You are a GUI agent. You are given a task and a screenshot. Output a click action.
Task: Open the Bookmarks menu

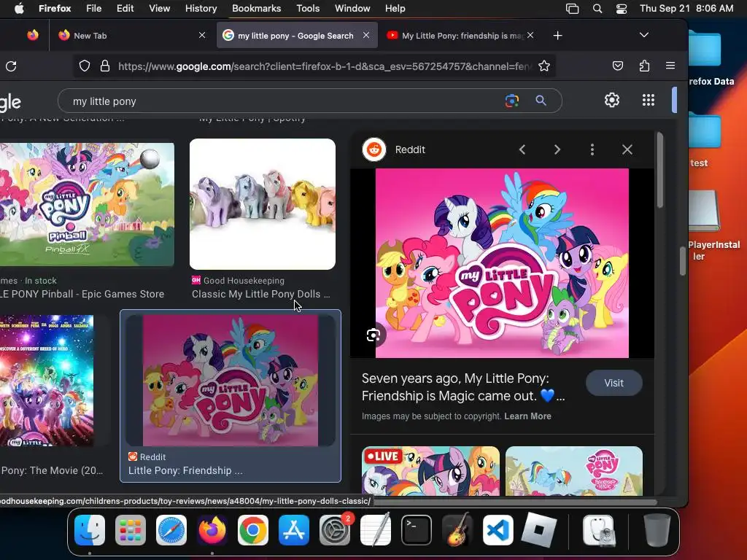pos(256,9)
